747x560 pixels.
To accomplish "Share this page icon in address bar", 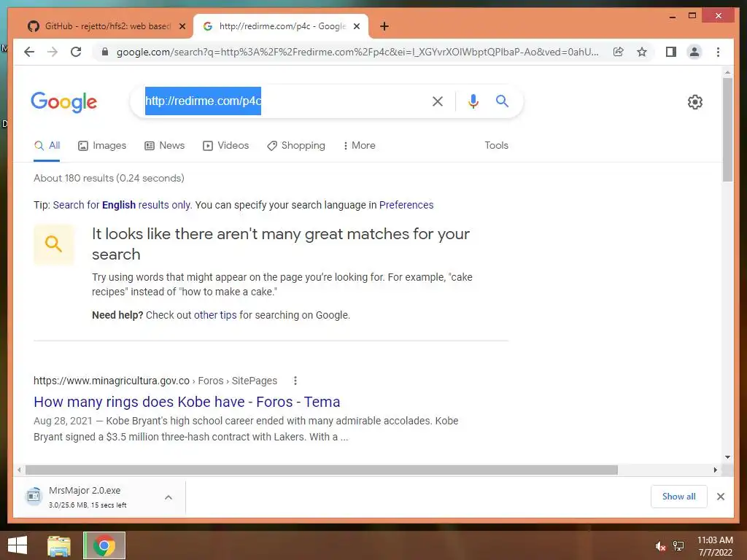I will point(619,52).
